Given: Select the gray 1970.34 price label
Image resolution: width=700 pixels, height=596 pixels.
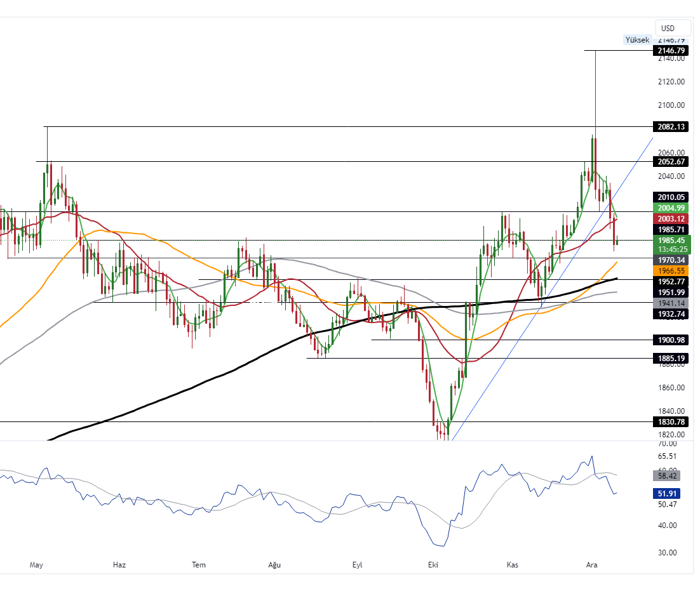Looking at the screenshot, I should coord(671,260).
